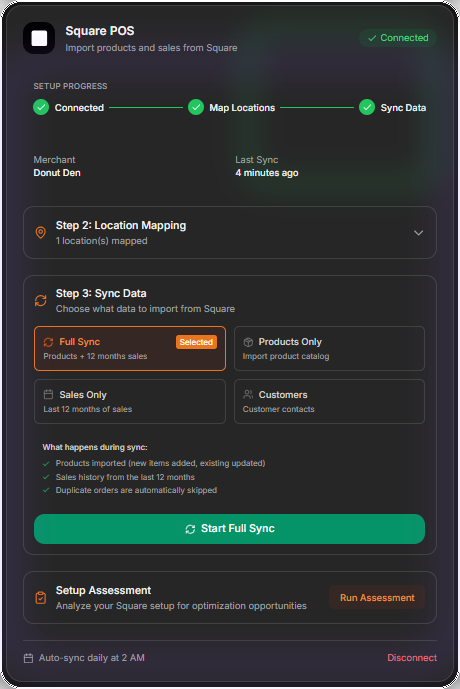Click the calendar icon beside Auto-sync
This screenshot has height=689, width=460.
[x=28, y=658]
